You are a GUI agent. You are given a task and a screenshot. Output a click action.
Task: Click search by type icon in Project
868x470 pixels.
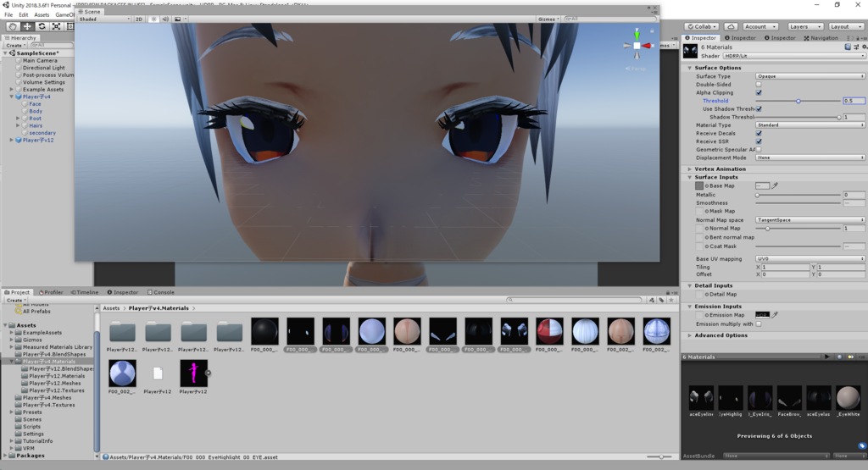point(652,300)
